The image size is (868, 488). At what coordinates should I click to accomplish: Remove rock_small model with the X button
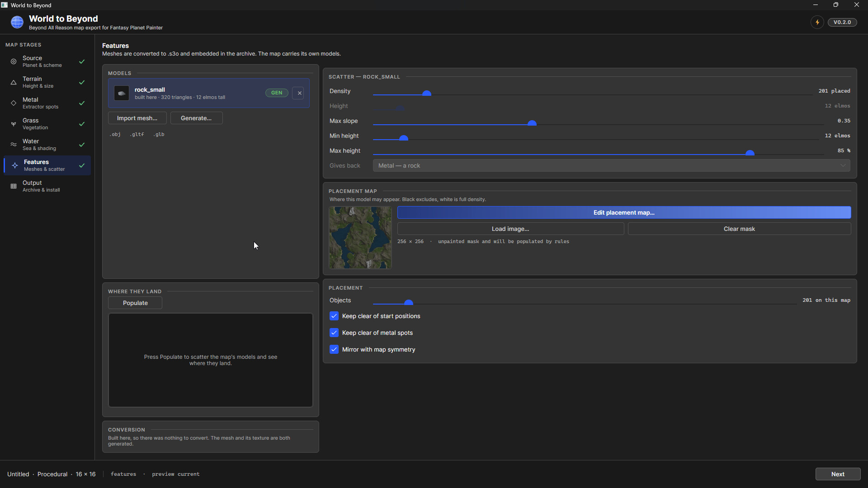pyautogui.click(x=298, y=93)
